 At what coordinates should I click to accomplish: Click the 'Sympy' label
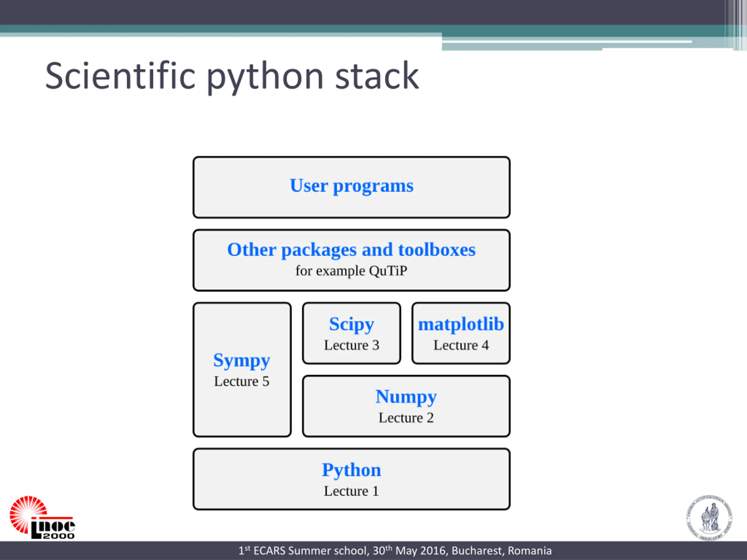(242, 360)
